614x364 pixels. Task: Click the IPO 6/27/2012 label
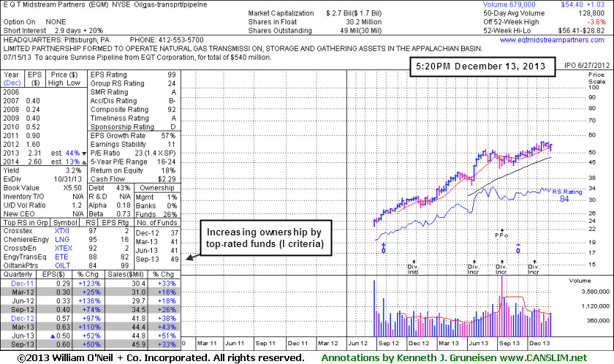click(587, 65)
